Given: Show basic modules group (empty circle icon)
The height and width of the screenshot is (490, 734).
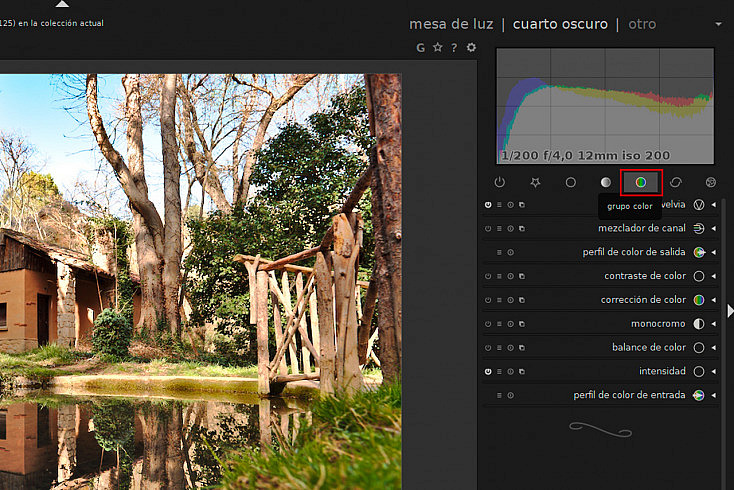Looking at the screenshot, I should point(570,182).
